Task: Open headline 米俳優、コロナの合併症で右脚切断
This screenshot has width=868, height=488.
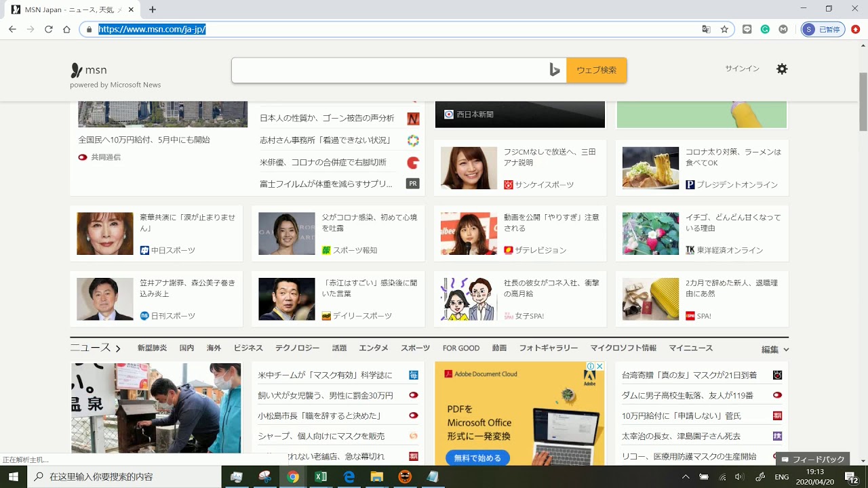Action: click(x=323, y=162)
